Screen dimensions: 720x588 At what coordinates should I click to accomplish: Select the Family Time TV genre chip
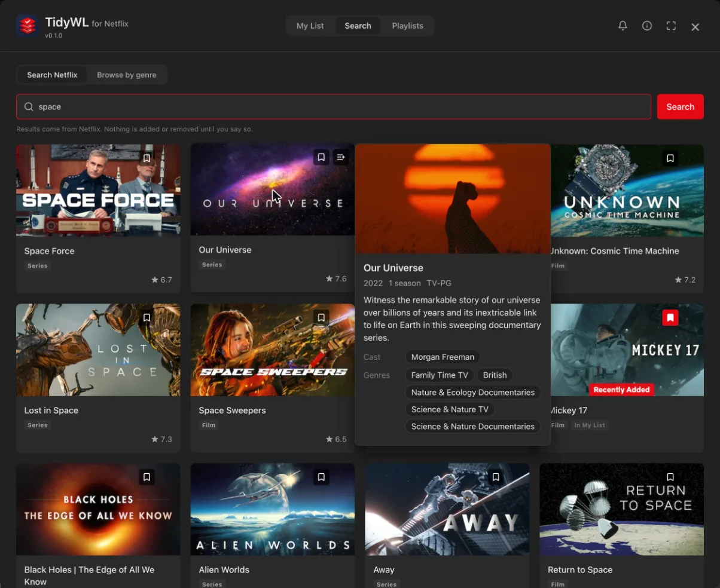pos(440,375)
